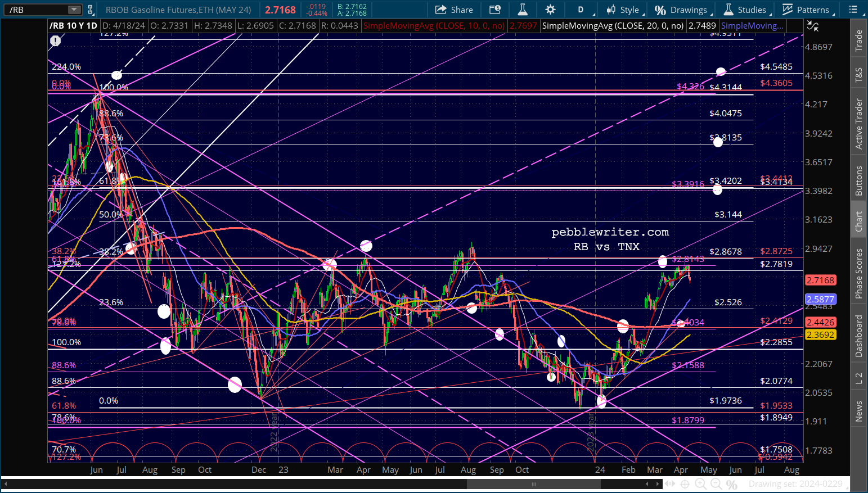Click the symbol link clip icon
The width and height of the screenshot is (868, 493).
(91, 10)
